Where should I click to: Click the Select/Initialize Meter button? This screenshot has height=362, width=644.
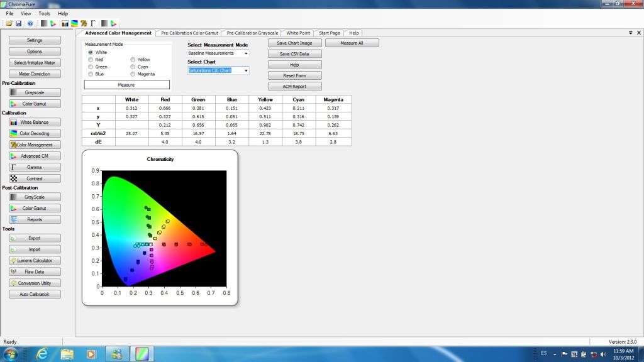pos(35,63)
